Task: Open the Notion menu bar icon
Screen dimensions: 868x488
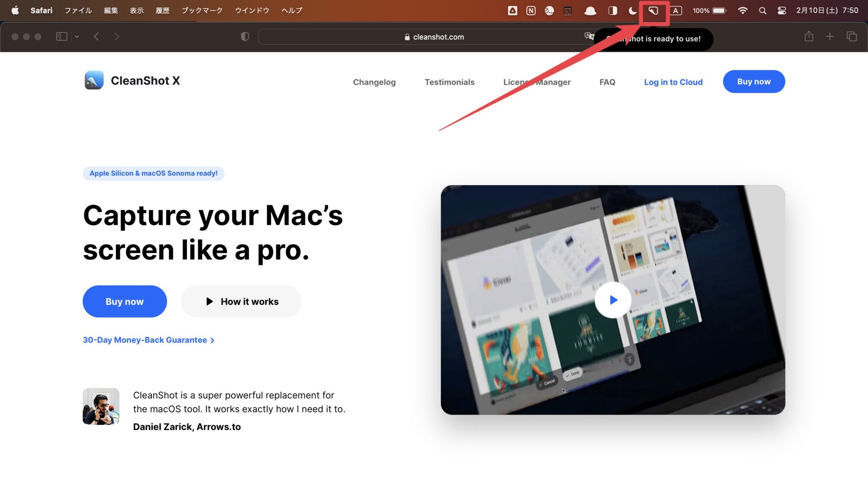Action: (x=531, y=11)
